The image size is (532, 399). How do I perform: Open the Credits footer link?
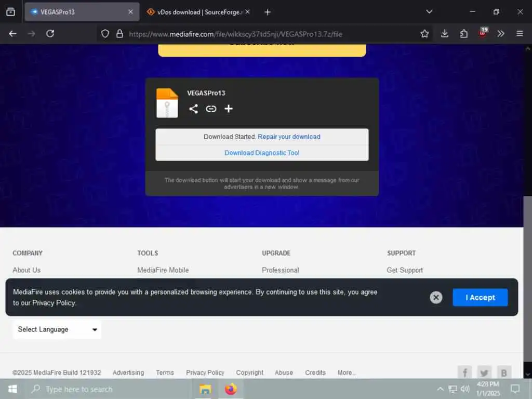[x=315, y=373]
